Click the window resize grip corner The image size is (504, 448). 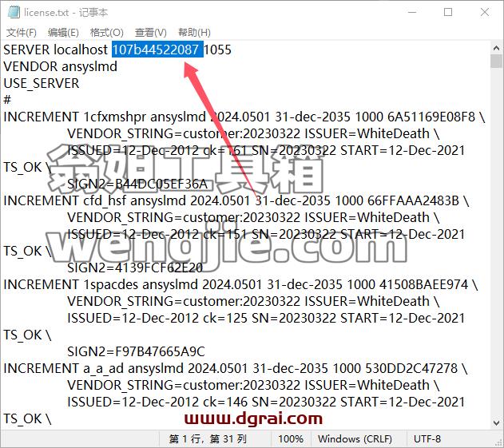point(499,443)
